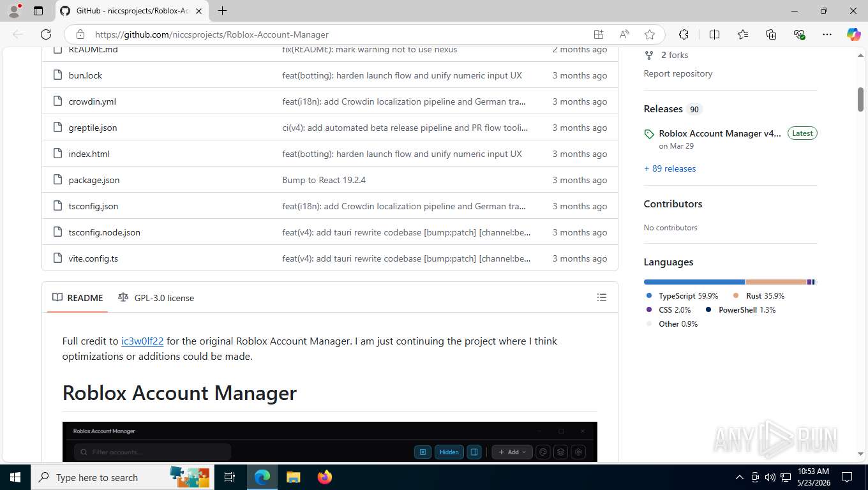Open volume control in system tray
The width and height of the screenshot is (868, 490).
(770, 477)
